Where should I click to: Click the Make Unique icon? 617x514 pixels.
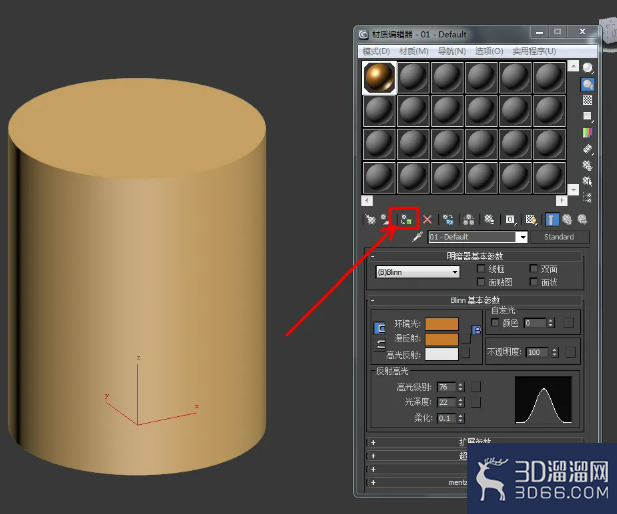[468, 219]
